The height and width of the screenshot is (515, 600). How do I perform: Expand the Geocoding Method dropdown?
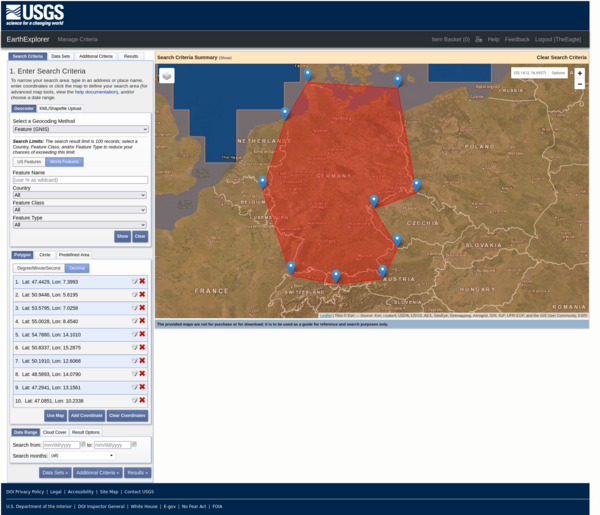(80, 129)
